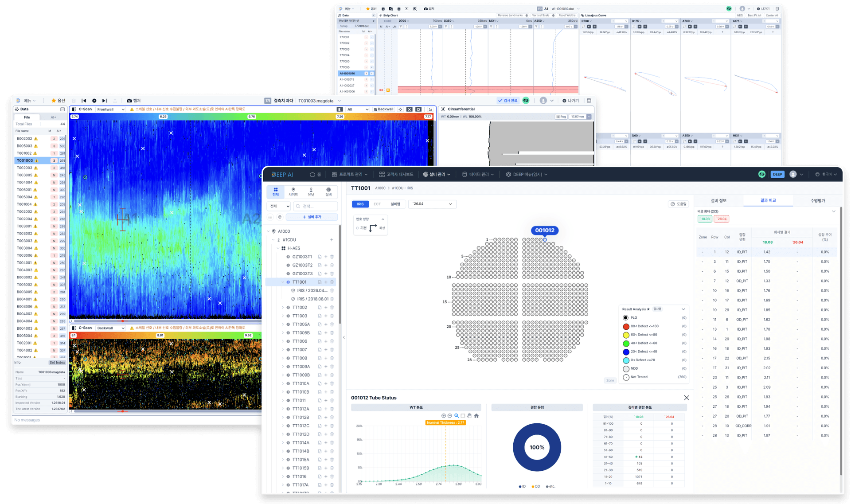Click the 도움말 help button
This screenshot has width=851, height=504.
pos(679,204)
